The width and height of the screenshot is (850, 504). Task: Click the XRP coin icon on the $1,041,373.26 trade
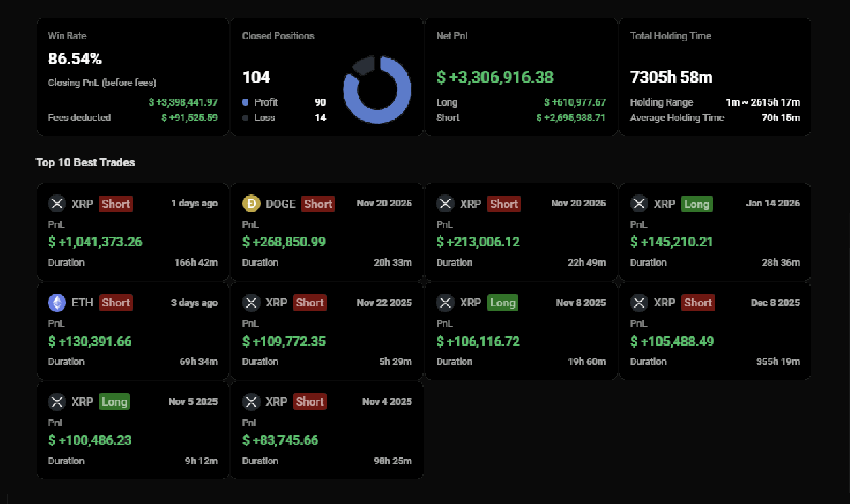(x=57, y=204)
